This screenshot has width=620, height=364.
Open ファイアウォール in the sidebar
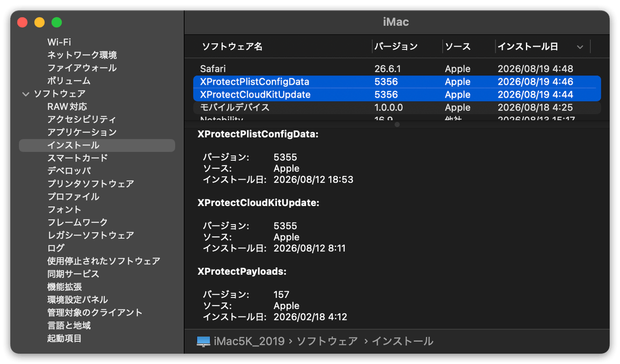pyautogui.click(x=82, y=68)
